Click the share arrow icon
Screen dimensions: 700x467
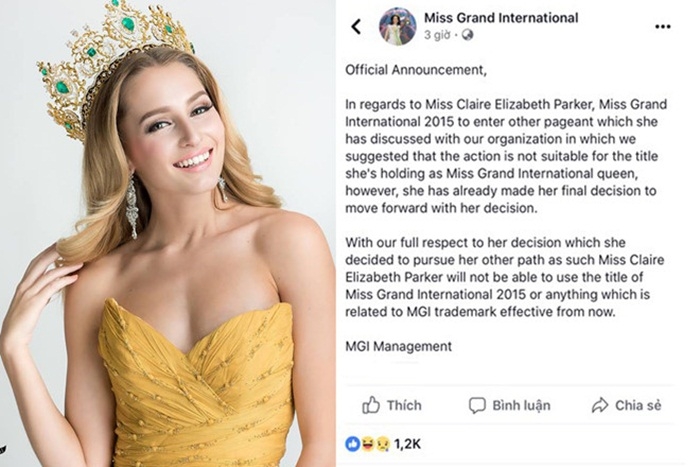tap(600, 405)
